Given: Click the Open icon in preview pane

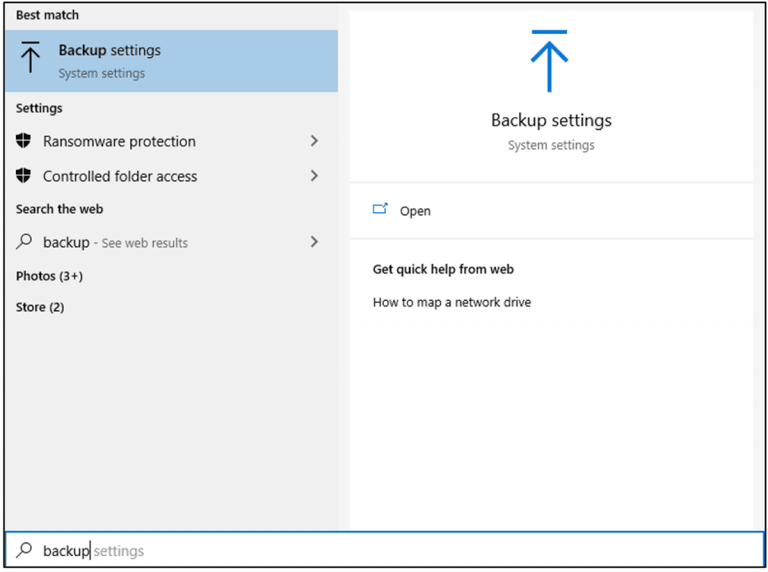Looking at the screenshot, I should point(380,210).
